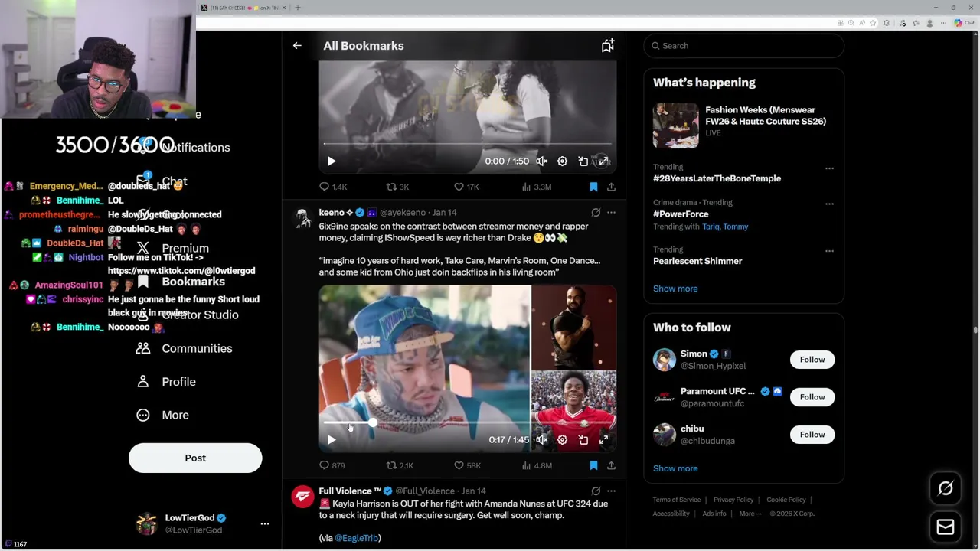Open more options for Pearlescent Shimmer trend

(828, 251)
